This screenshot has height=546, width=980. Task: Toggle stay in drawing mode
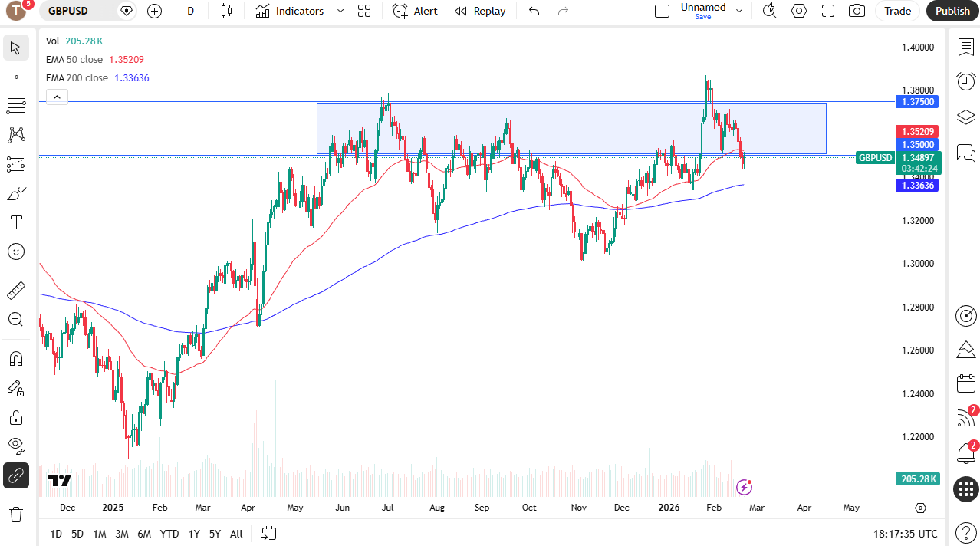click(15, 388)
